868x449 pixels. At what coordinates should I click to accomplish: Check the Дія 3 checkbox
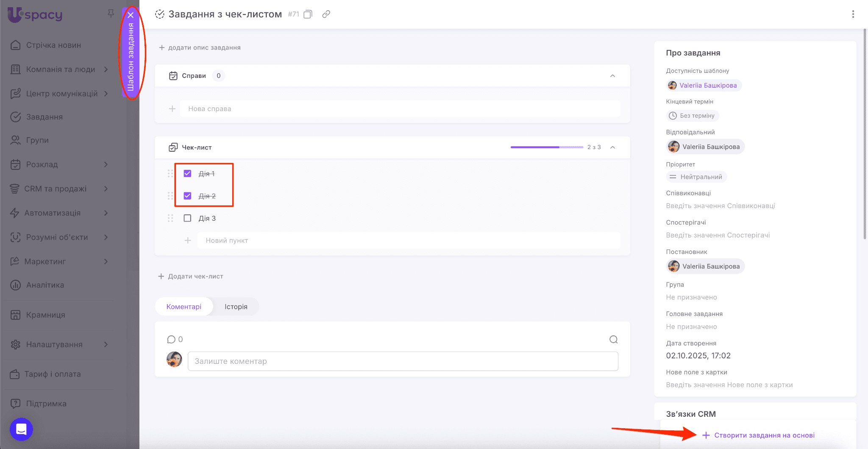pos(187,218)
